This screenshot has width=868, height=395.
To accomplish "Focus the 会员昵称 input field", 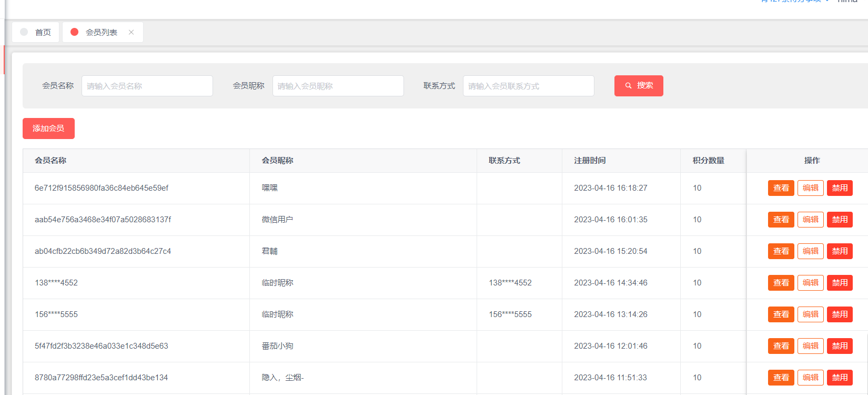I will (338, 86).
